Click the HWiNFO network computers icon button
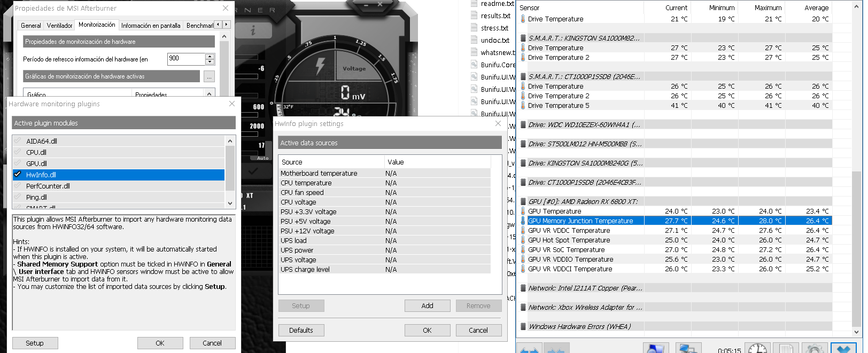 [x=688, y=349]
